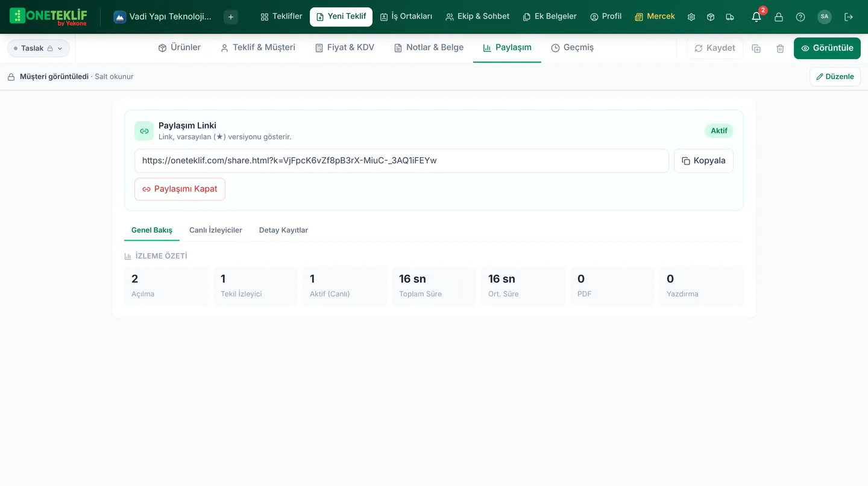Viewport: 868px width, 486px height.
Task: Open the help question mark icon
Action: pyautogui.click(x=800, y=17)
